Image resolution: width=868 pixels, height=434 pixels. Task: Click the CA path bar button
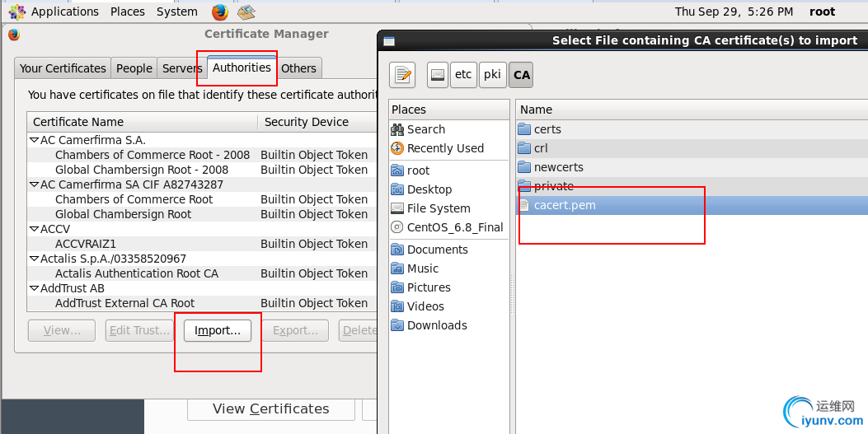point(522,75)
